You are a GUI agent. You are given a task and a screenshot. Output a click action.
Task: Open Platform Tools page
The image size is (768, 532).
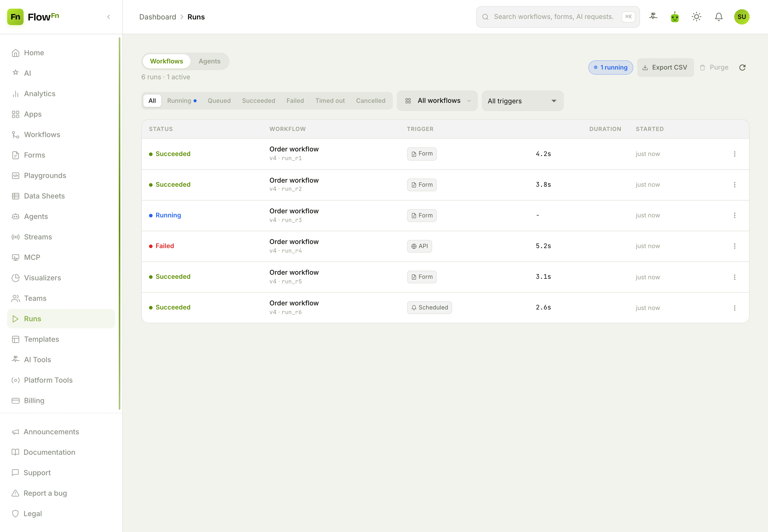61,380
